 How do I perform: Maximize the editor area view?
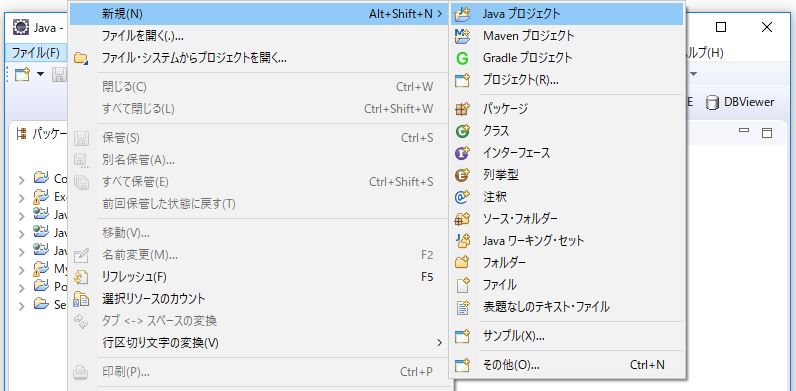coord(767,133)
